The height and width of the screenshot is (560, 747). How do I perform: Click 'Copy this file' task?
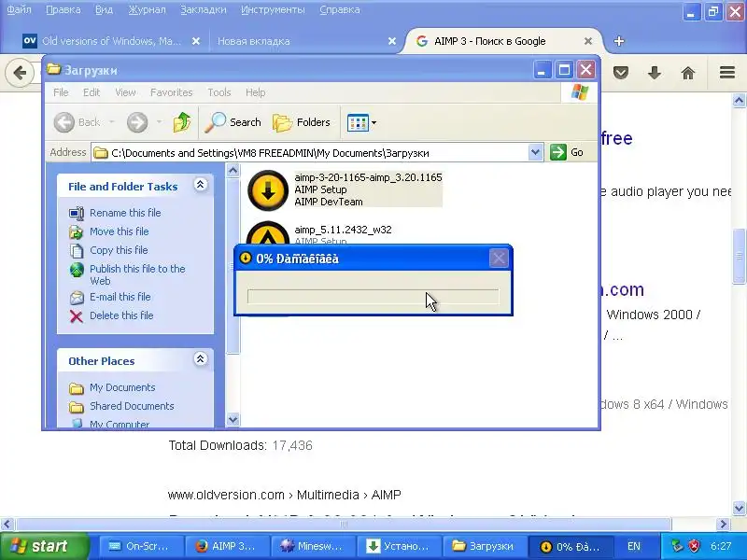pyautogui.click(x=119, y=250)
